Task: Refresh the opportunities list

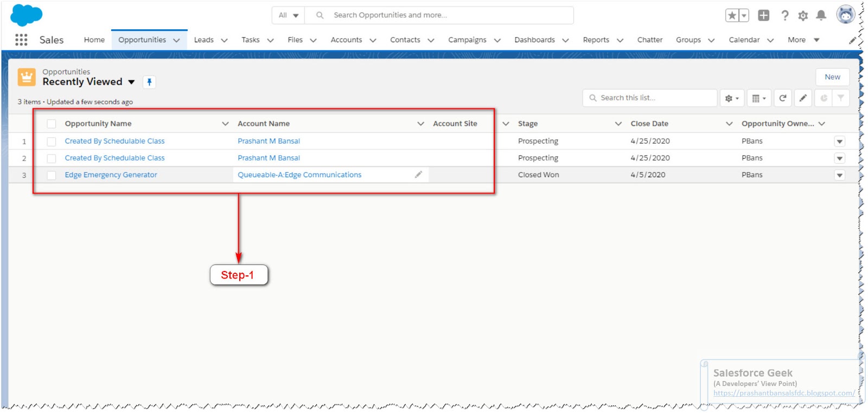Action: coord(782,98)
